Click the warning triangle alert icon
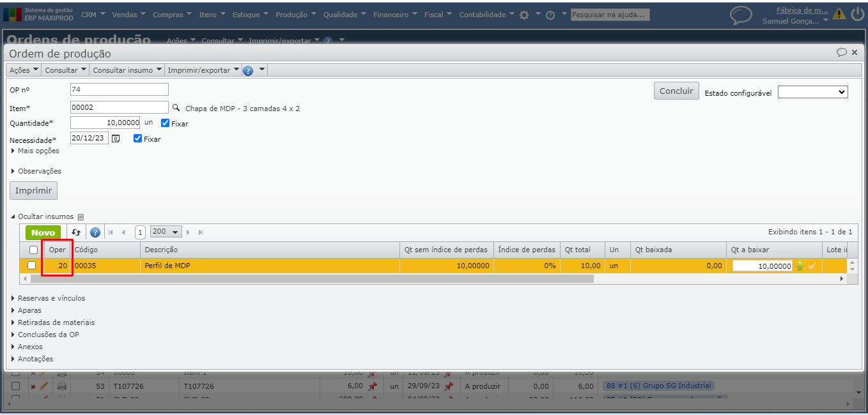Viewport: 868px width, 415px height. [839, 14]
